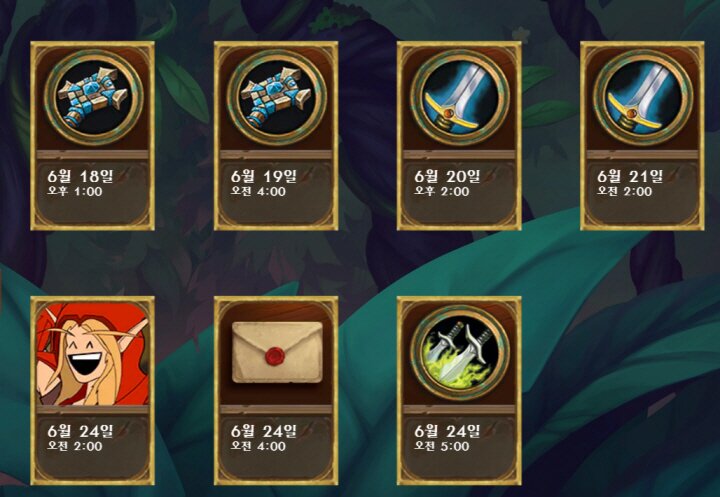Click the stone hammer icon on 6월 18일 card
The width and height of the screenshot is (720, 497).
94,97
